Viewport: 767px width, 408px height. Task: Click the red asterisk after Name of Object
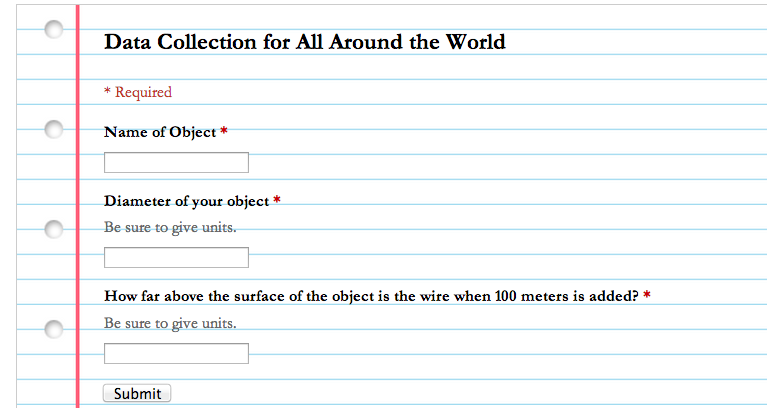(224, 131)
